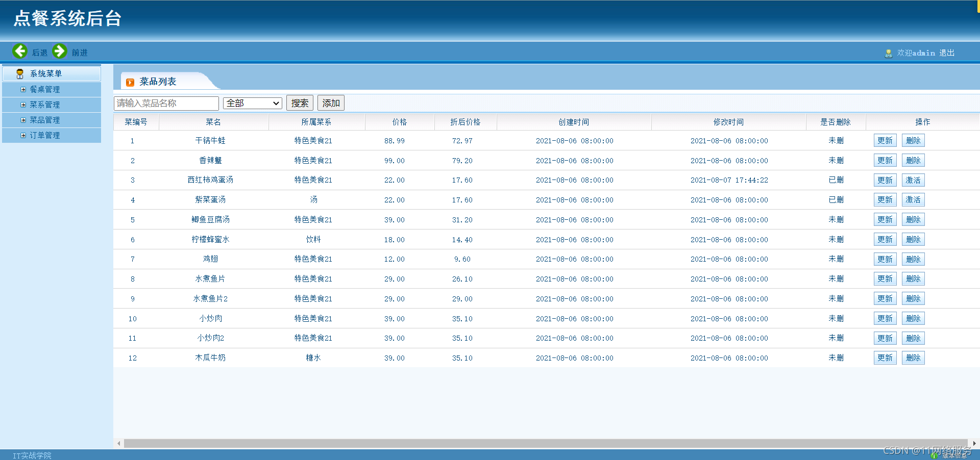Click the 添加 button
The height and width of the screenshot is (460, 980).
tap(331, 103)
